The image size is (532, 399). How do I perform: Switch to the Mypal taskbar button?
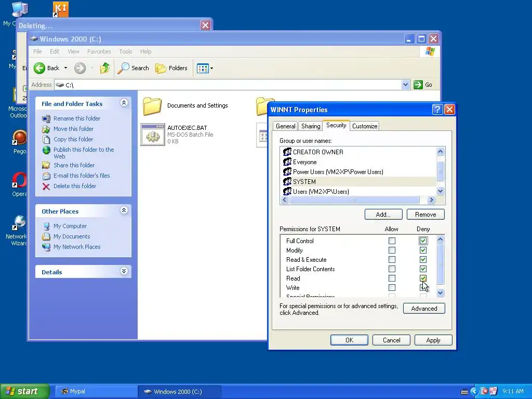click(96, 392)
